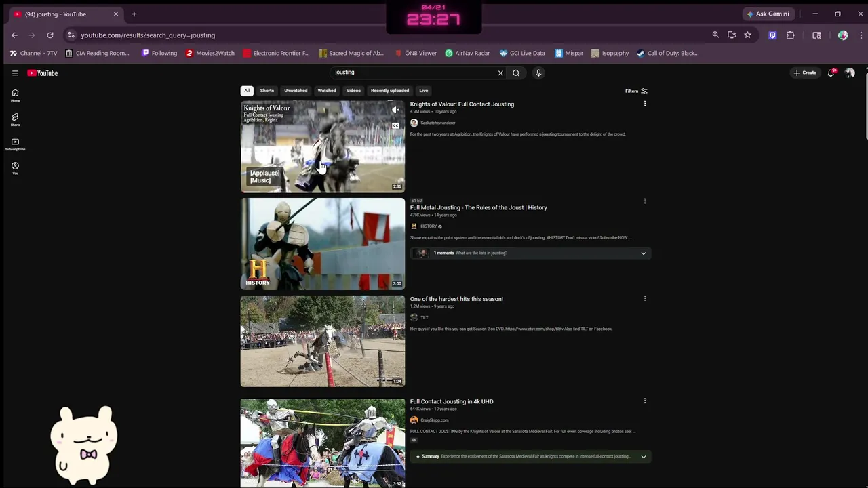Visit the TILT channel link
Viewport: 868px width, 488px height.
(424, 317)
